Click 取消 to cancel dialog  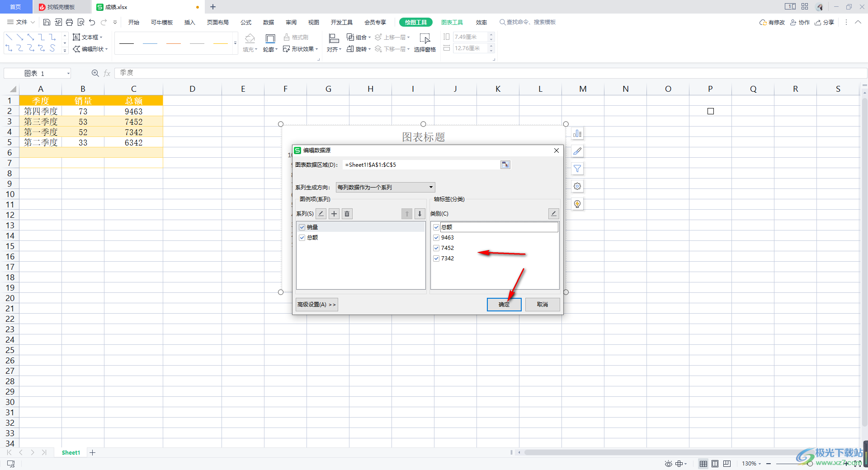pos(542,305)
